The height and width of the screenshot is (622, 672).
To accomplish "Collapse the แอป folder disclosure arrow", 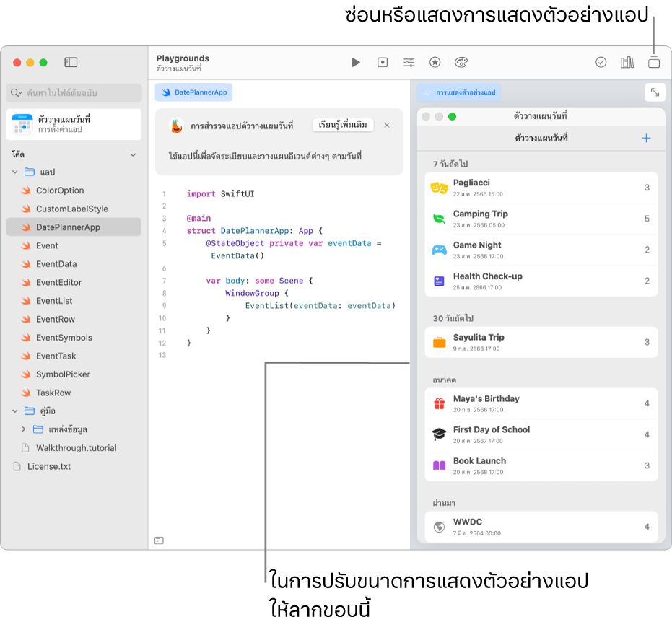I will click(x=15, y=172).
